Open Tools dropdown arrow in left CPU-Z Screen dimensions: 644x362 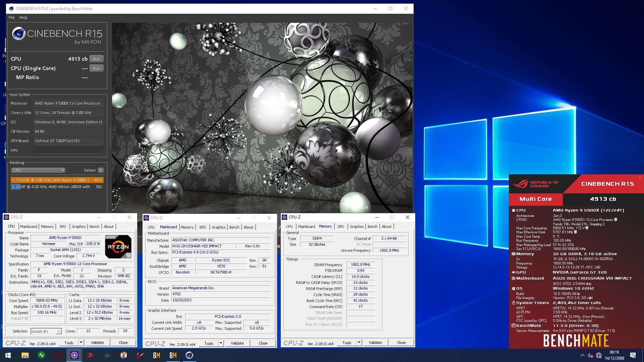[81, 343]
